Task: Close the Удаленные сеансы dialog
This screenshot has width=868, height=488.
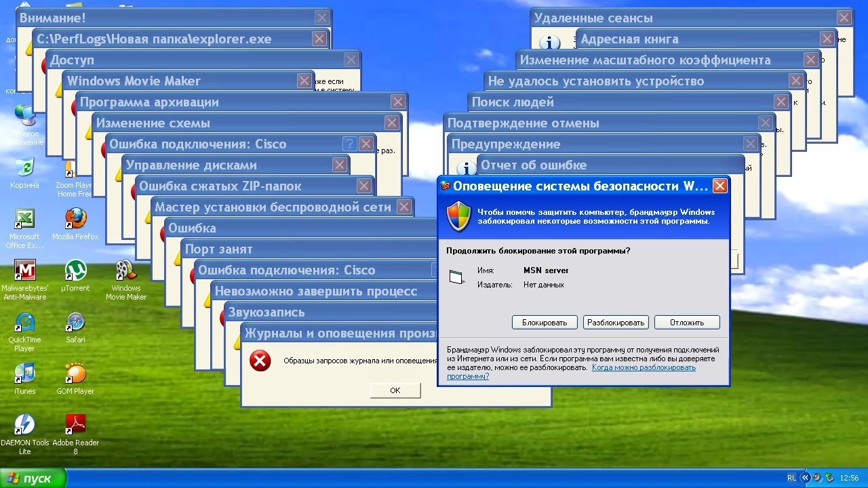Action: tap(844, 18)
